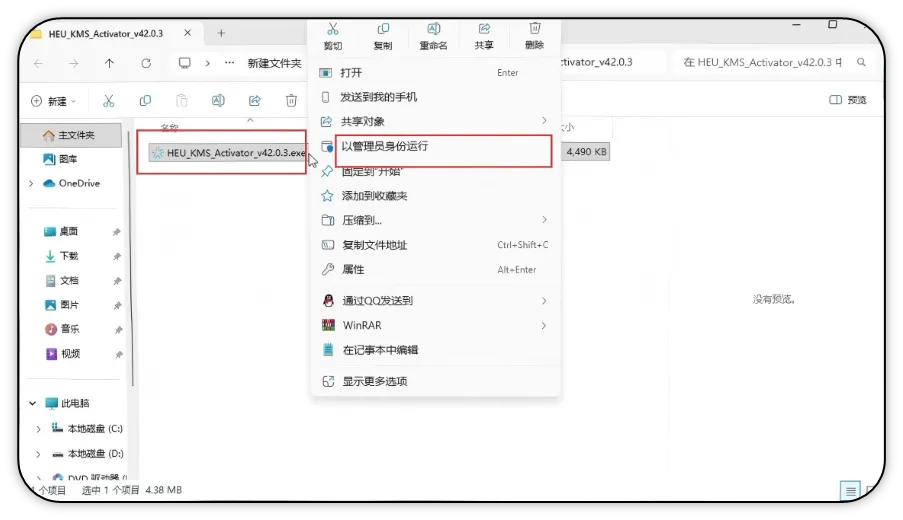903x520 pixels.
Task: Click the wrench icon beside 属性
Action: (328, 269)
